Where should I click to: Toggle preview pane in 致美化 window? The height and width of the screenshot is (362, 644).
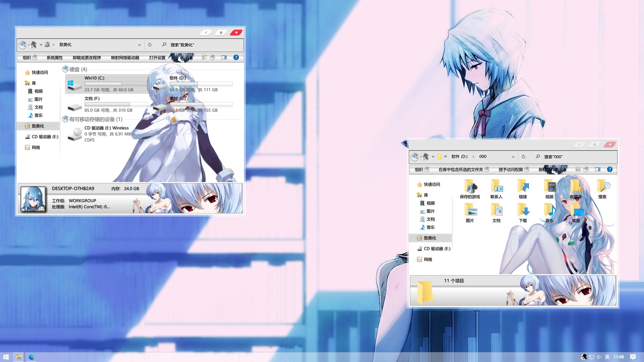(224, 58)
